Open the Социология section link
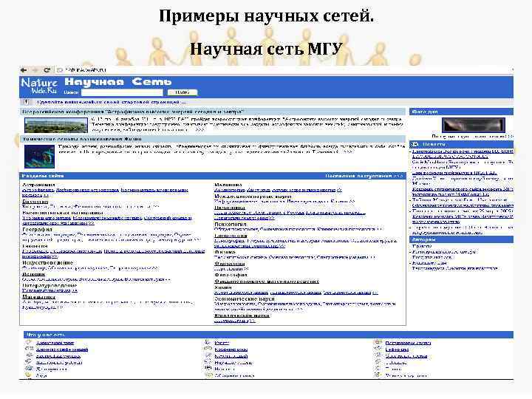 coord(231,235)
